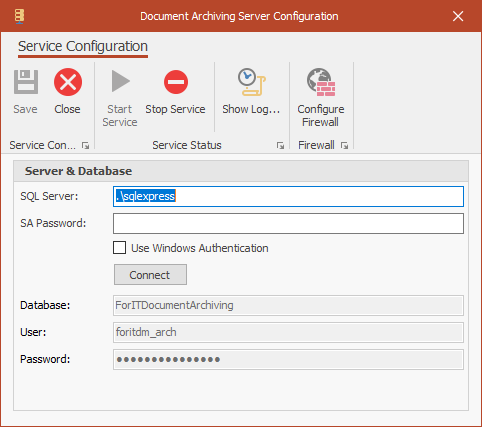Click the masked Password field
482x427 pixels.
pyautogui.click(x=288, y=359)
